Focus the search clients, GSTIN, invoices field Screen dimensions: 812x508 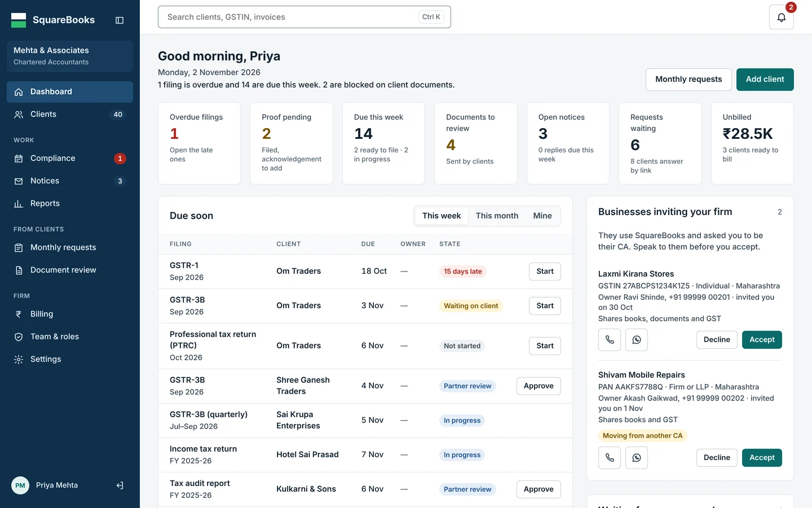coord(304,17)
